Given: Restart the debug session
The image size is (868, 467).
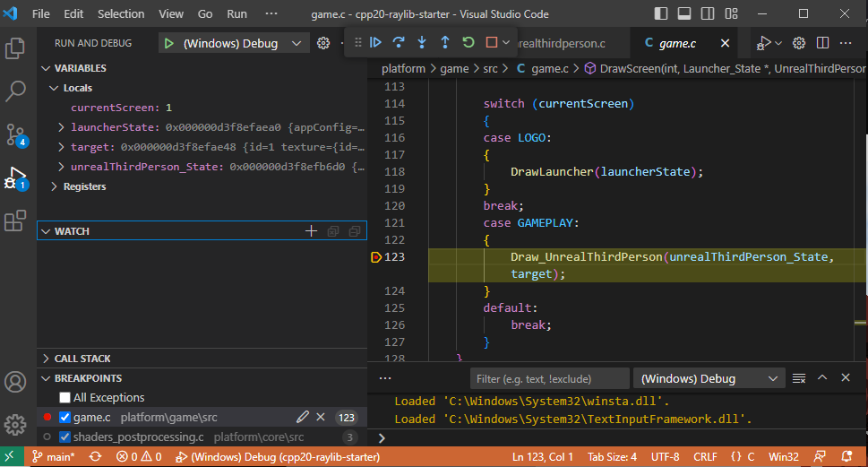Looking at the screenshot, I should 468,42.
